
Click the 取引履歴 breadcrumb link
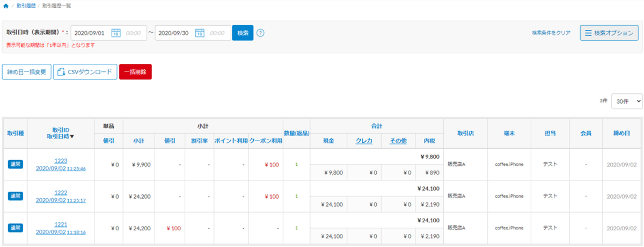click(25, 5)
